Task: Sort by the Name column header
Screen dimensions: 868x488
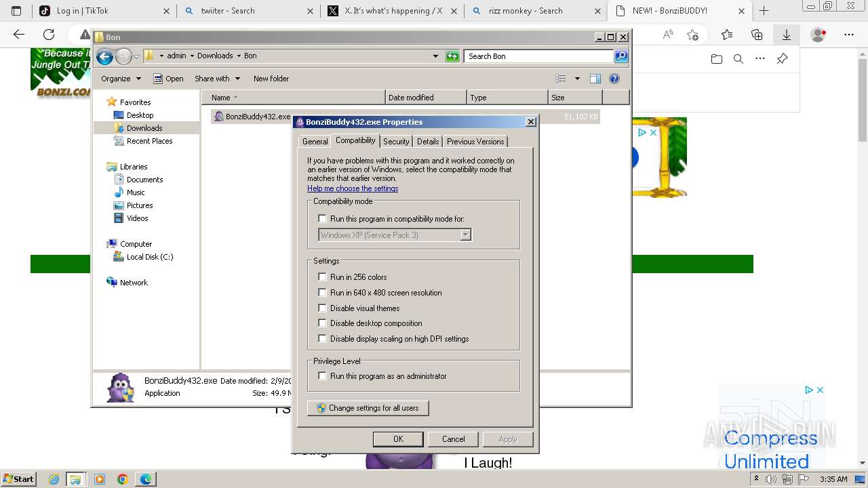Action: [x=293, y=98]
